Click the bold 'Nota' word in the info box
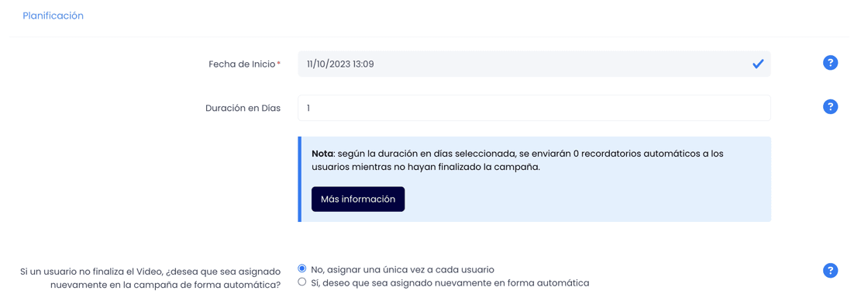 pyautogui.click(x=322, y=152)
